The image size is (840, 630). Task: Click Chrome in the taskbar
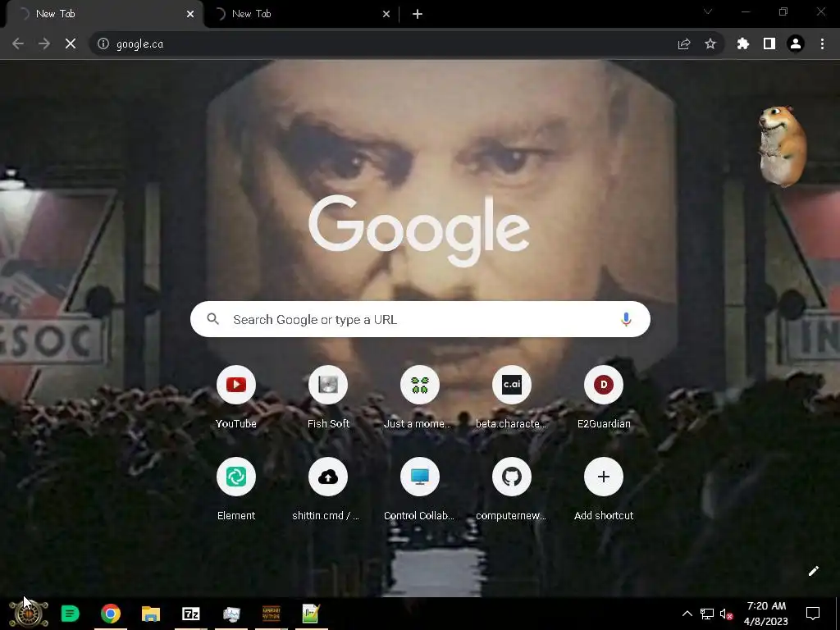[111, 614]
